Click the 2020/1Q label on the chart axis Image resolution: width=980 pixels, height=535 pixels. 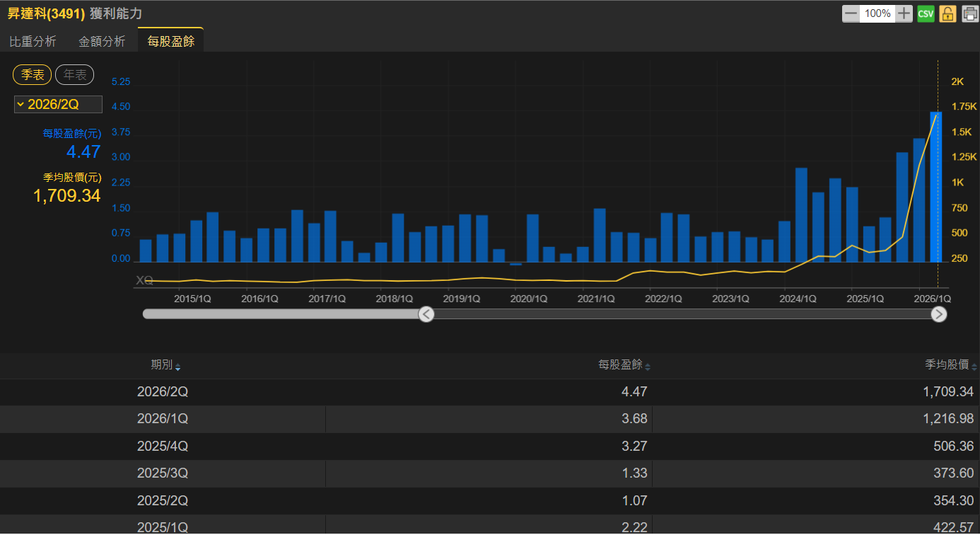[529, 299]
